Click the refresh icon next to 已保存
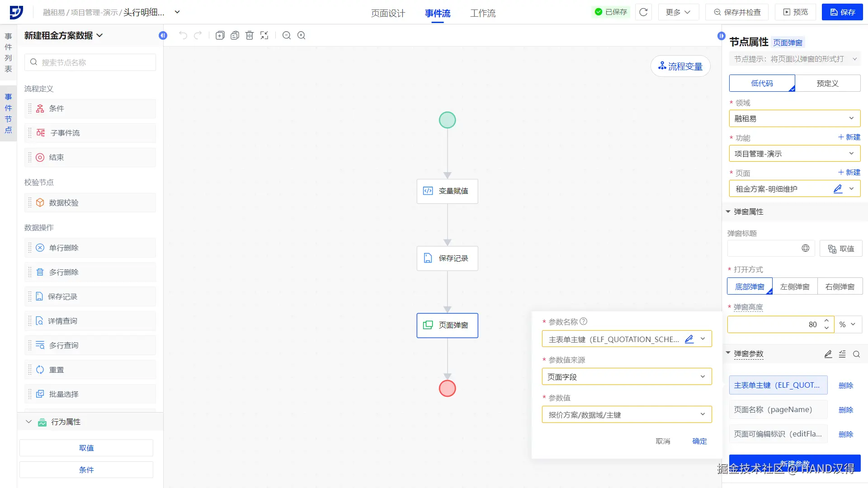This screenshot has width=868, height=488. [643, 12]
